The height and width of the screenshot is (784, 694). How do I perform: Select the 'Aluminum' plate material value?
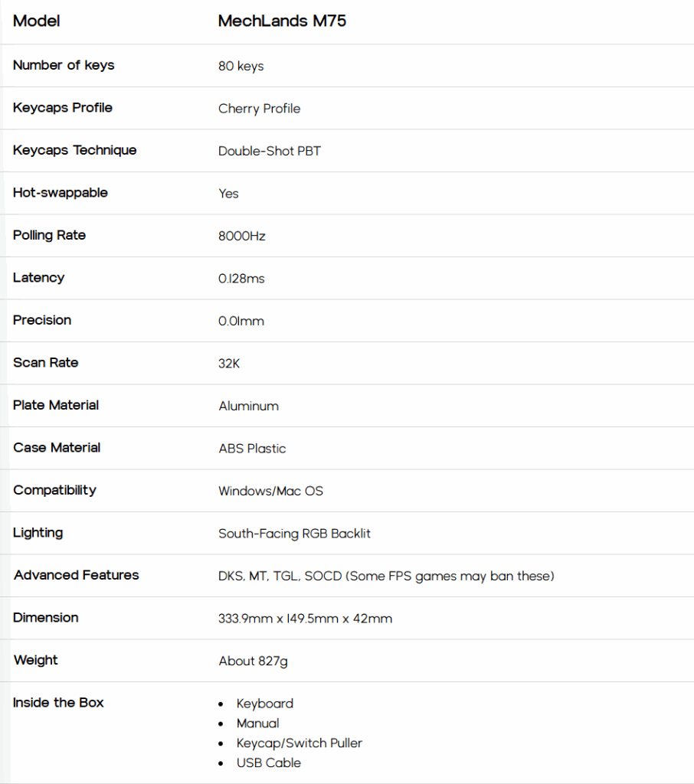click(249, 406)
